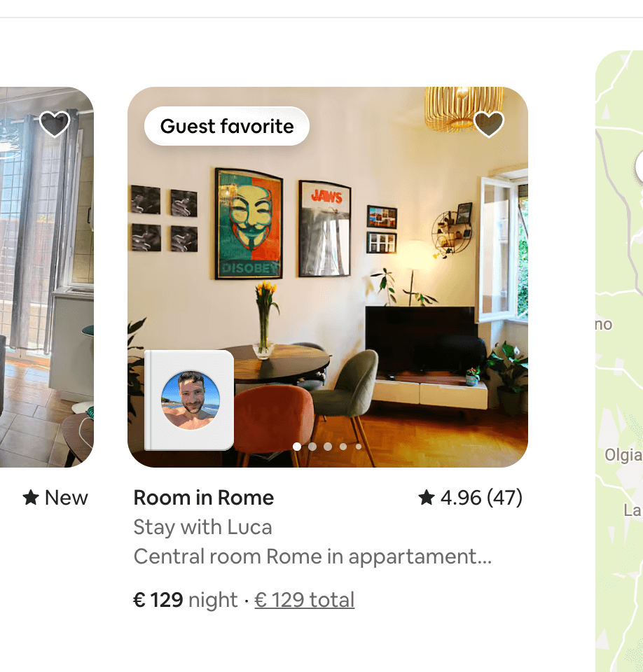Open the Room in Rome listing title
Image resolution: width=643 pixels, height=672 pixels.
point(203,498)
